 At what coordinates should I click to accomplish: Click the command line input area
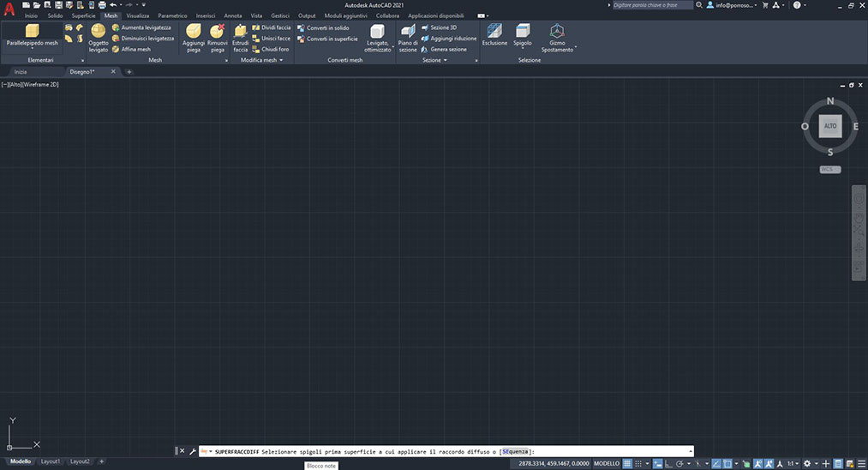click(x=446, y=451)
